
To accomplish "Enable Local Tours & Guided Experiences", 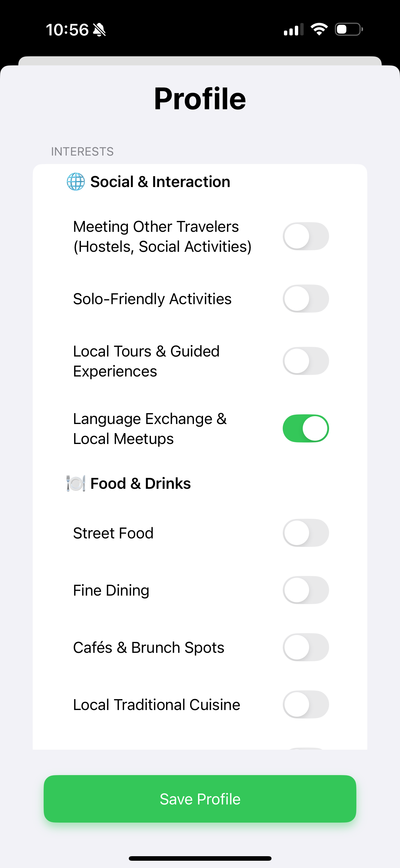I will 305,361.
